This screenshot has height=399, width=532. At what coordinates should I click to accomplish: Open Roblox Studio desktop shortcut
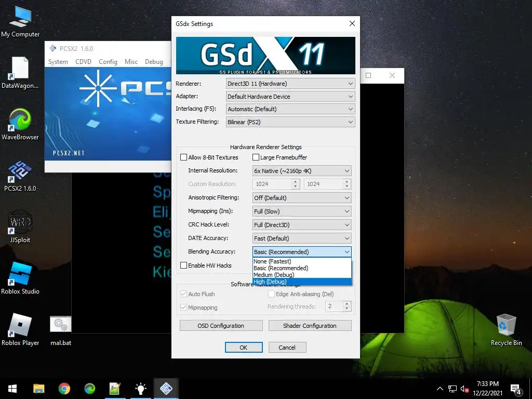[20, 278]
